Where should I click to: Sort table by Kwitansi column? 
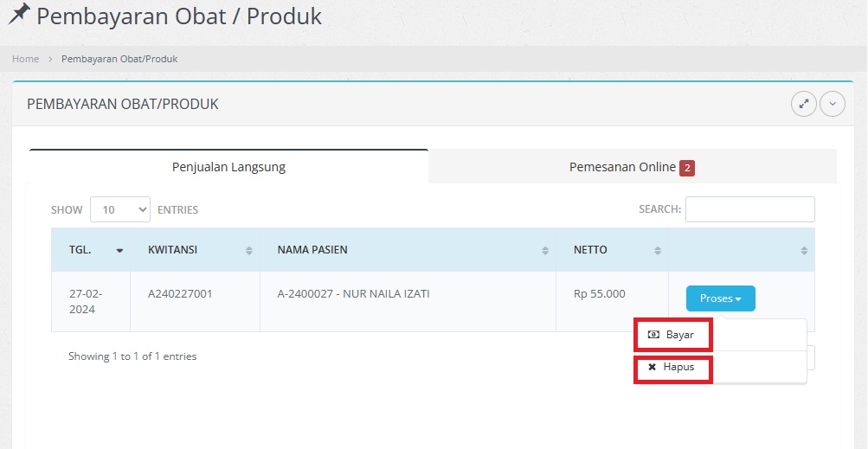pyautogui.click(x=249, y=250)
